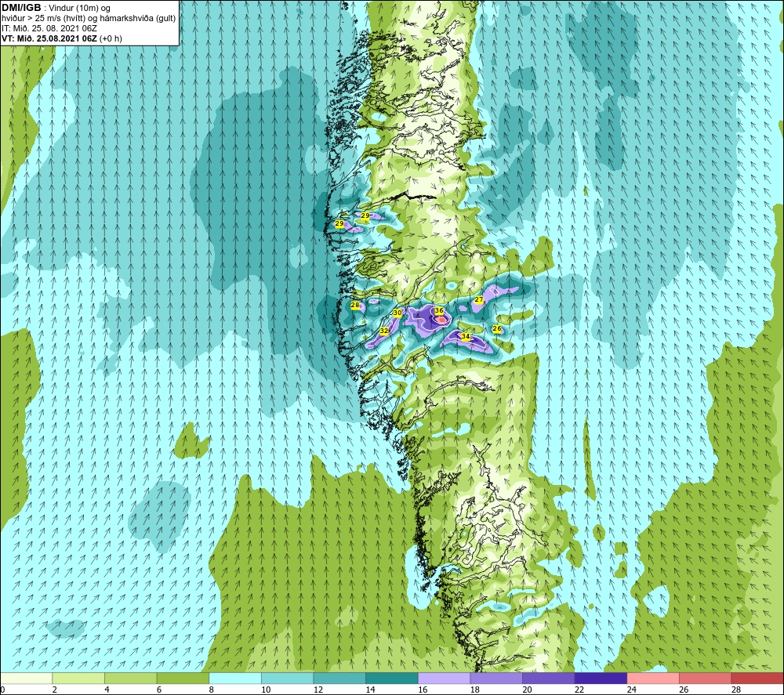Select the 4–6 m/s light green legend swatch
Image resolution: width=784 pixels, height=695 pixels.
[130, 679]
